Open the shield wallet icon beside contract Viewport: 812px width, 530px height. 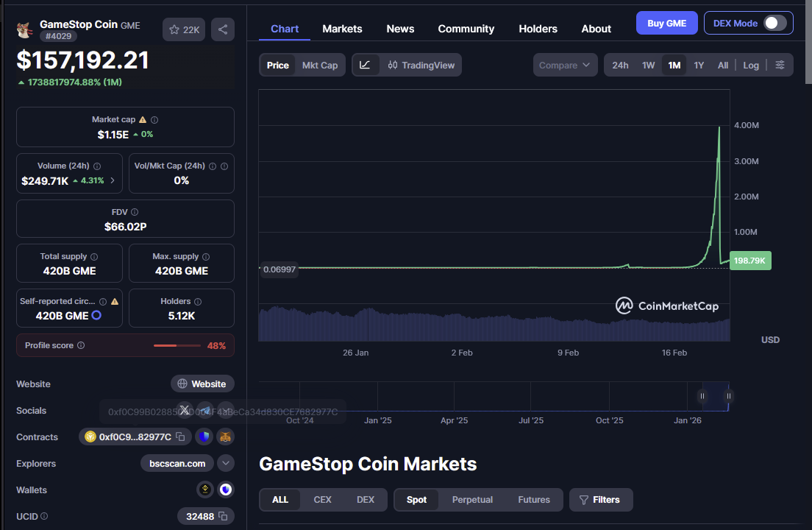coord(204,437)
